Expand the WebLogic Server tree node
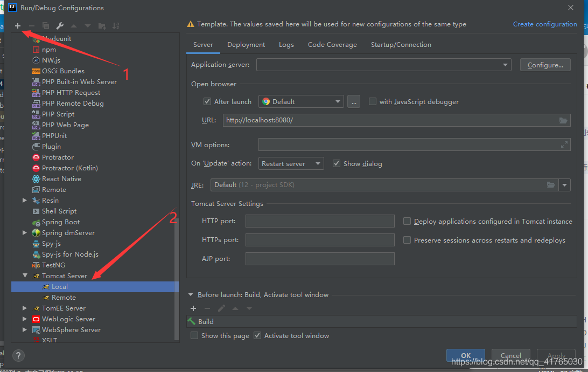 25,319
